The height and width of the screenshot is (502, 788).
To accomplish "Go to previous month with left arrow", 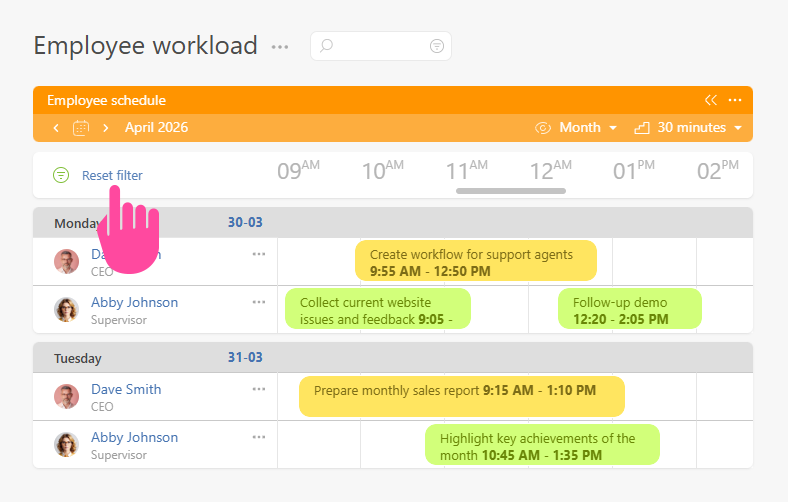I will [56, 128].
